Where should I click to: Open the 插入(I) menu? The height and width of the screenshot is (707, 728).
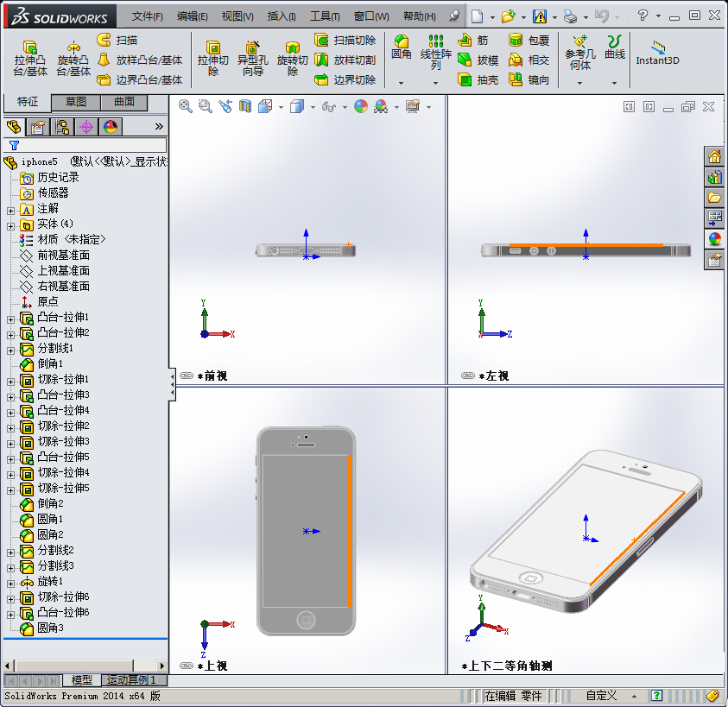282,16
